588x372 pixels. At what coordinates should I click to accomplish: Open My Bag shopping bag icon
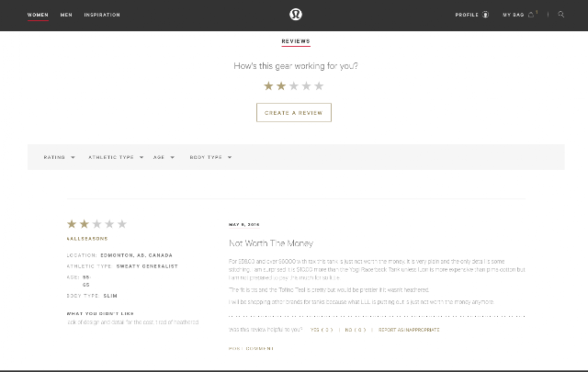click(x=531, y=15)
